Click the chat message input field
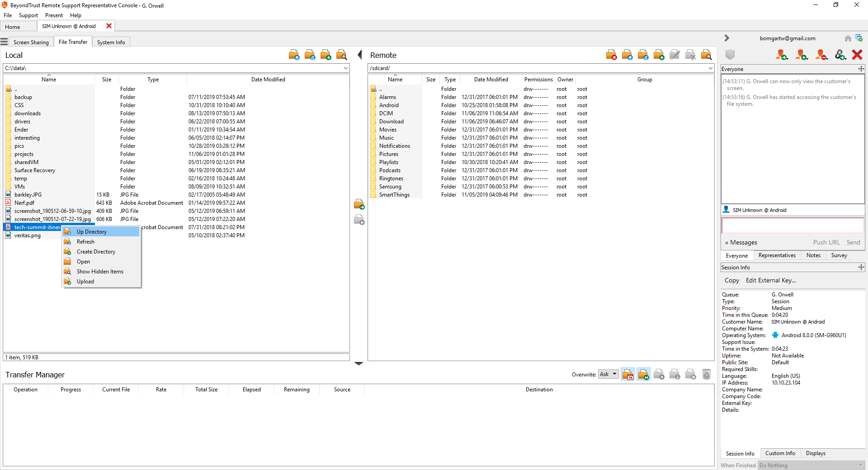The height and width of the screenshot is (470, 868). (x=792, y=225)
